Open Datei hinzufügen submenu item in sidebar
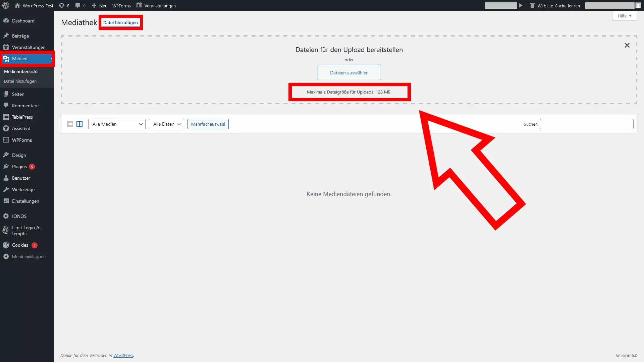 click(20, 81)
